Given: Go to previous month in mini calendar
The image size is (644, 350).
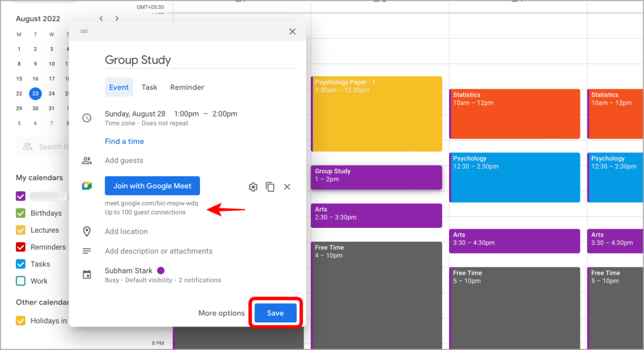Looking at the screenshot, I should coord(101,18).
